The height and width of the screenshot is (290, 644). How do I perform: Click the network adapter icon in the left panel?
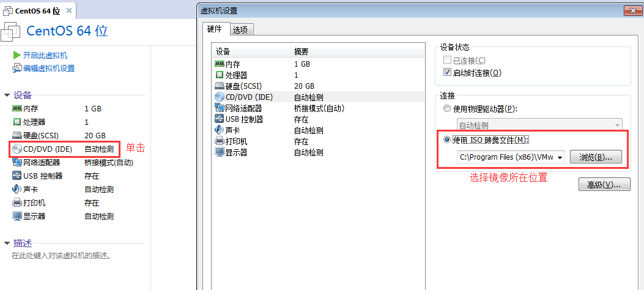click(17, 162)
